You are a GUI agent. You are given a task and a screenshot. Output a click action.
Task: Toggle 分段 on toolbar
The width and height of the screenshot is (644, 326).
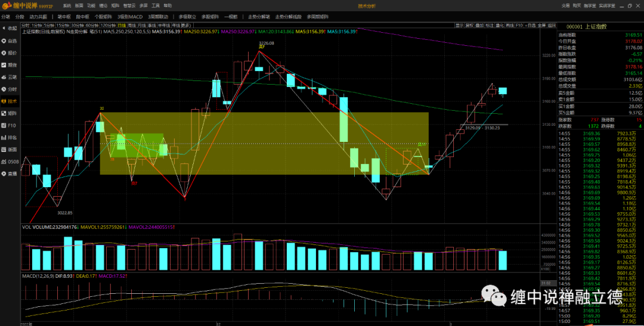20,17
